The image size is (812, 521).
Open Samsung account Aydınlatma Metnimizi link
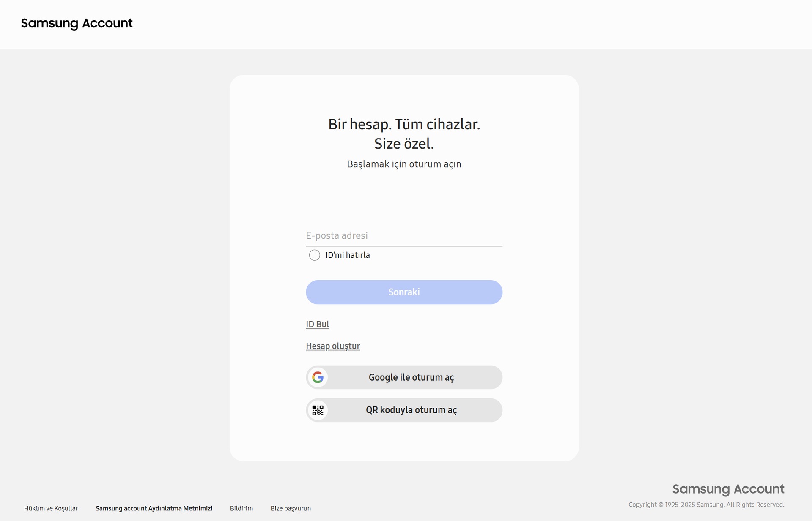(x=154, y=508)
